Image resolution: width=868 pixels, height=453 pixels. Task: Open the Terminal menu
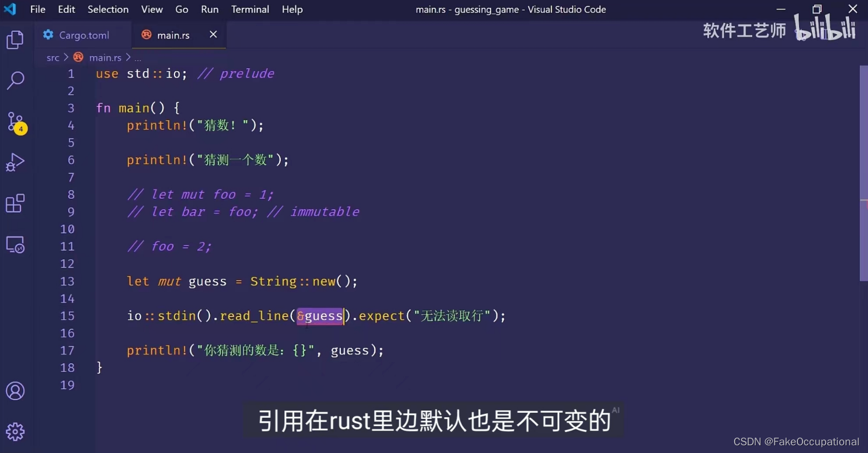pos(250,9)
